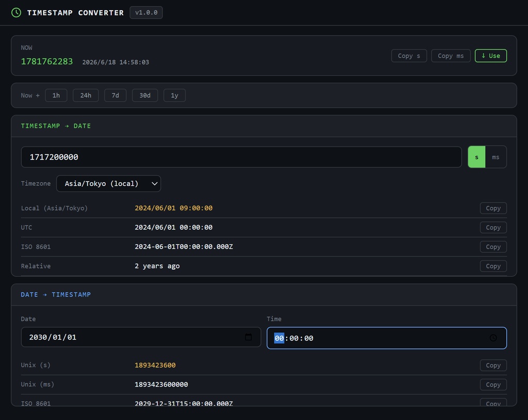Copy the Local (Asia/Tokyo) date value

coord(493,208)
